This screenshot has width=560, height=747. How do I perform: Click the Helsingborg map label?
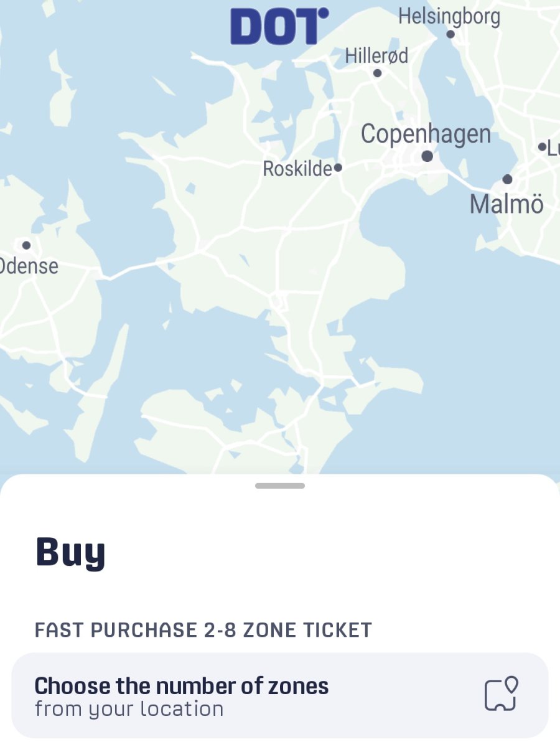coord(449,16)
